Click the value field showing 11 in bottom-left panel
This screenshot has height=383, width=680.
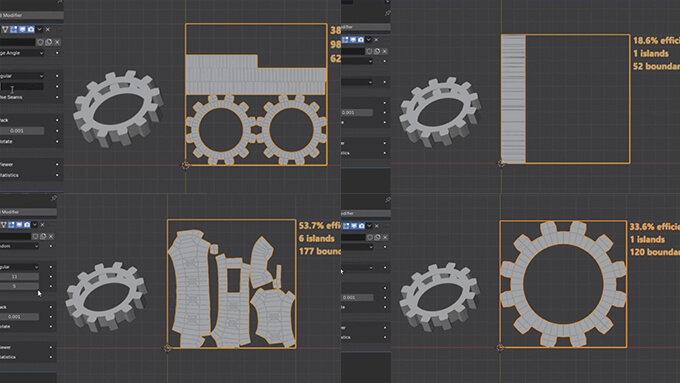coord(19,276)
